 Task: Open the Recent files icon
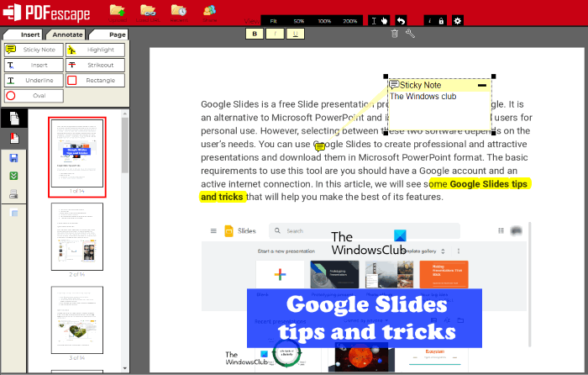[x=179, y=11]
